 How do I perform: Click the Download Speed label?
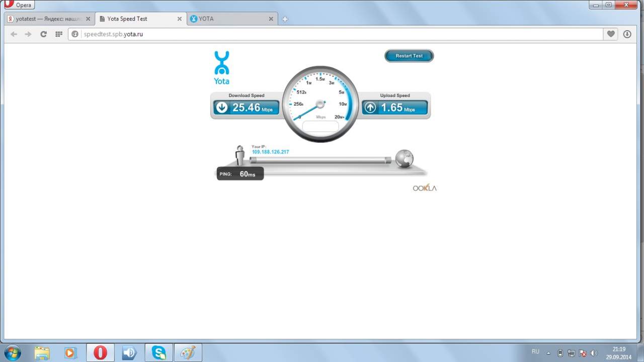click(247, 96)
